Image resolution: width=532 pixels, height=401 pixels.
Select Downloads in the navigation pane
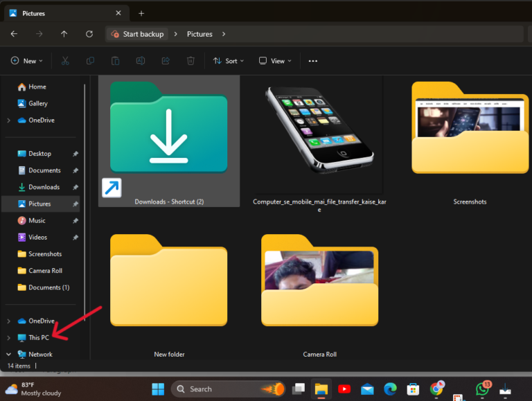tap(44, 187)
